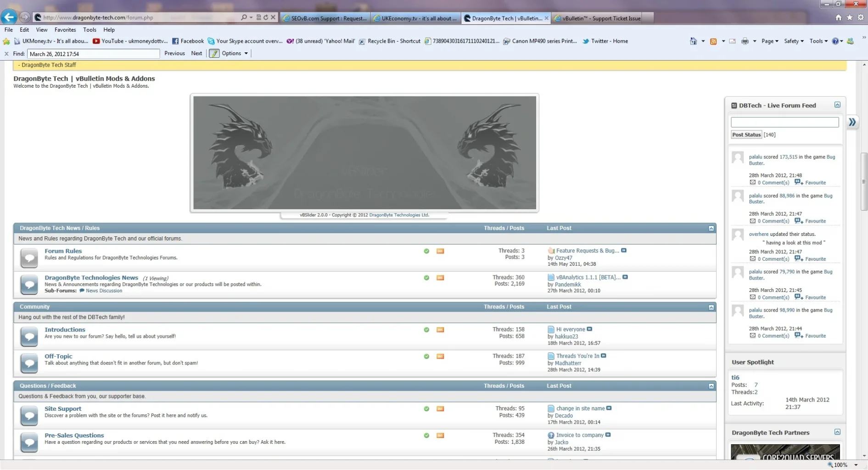Image resolution: width=868 pixels, height=470 pixels.
Task: Open the Favorites menu
Action: click(65, 30)
